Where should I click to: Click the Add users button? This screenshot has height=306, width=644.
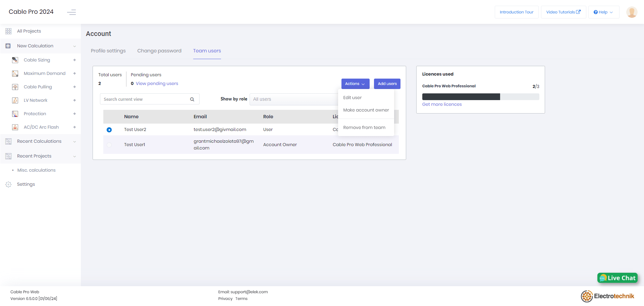(x=387, y=84)
